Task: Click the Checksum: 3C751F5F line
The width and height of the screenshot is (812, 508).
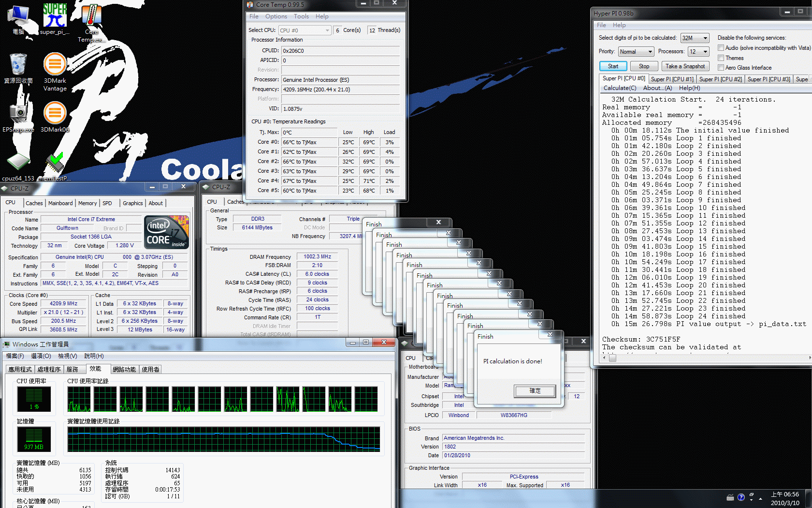Action: tap(641, 340)
